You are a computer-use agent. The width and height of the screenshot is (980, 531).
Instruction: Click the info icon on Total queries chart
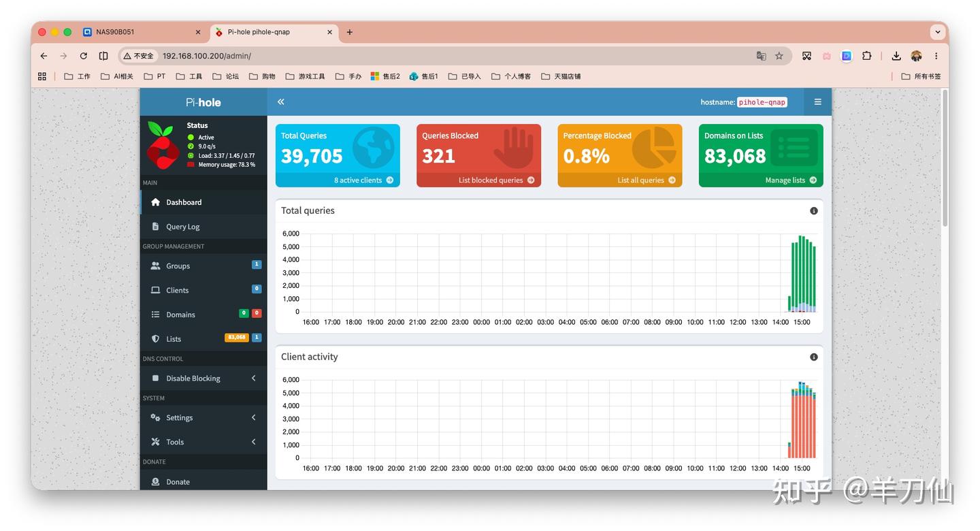click(814, 211)
